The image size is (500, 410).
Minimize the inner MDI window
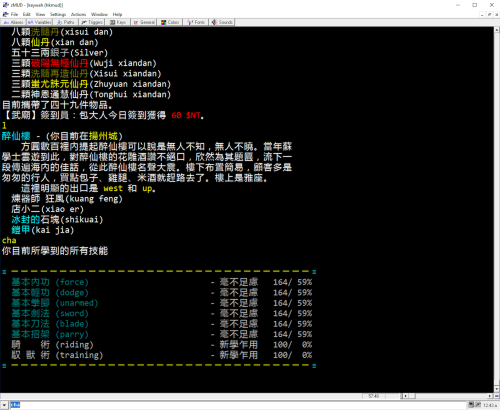pyautogui.click(x=482, y=14)
